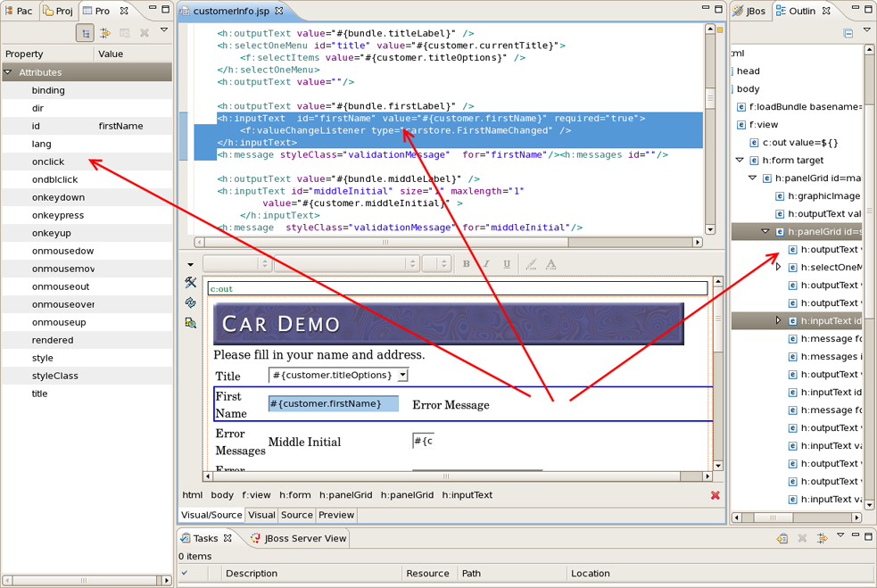
Task: Open the Tasks view filter icon
Action: point(822,538)
